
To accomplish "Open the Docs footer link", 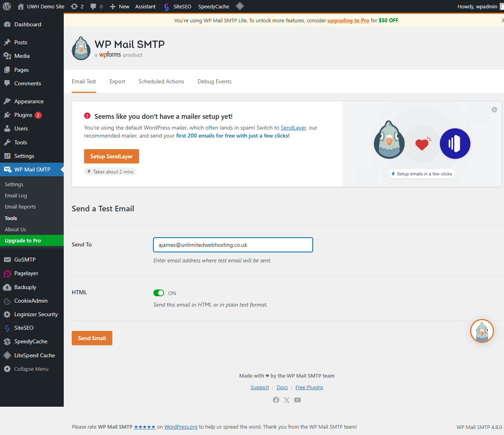I will pos(282,388).
